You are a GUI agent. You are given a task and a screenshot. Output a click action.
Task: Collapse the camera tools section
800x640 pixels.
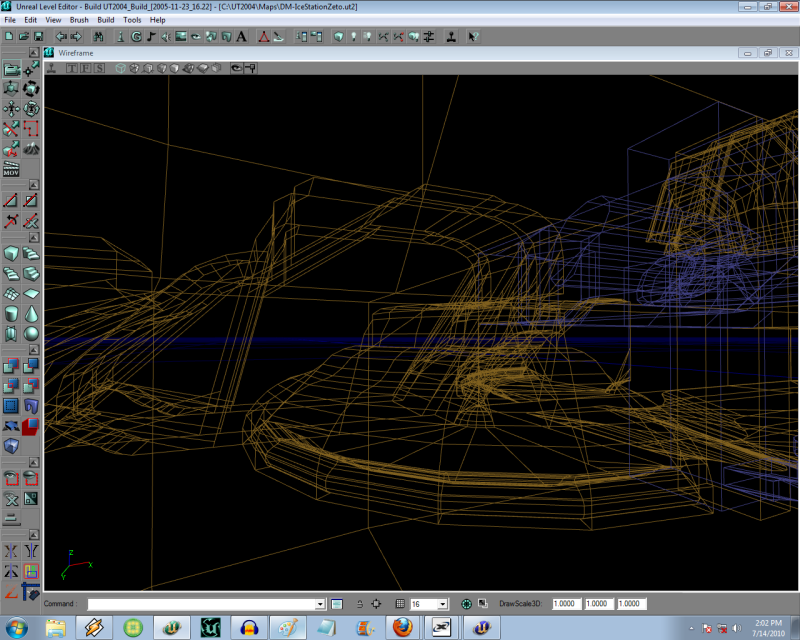(x=34, y=53)
